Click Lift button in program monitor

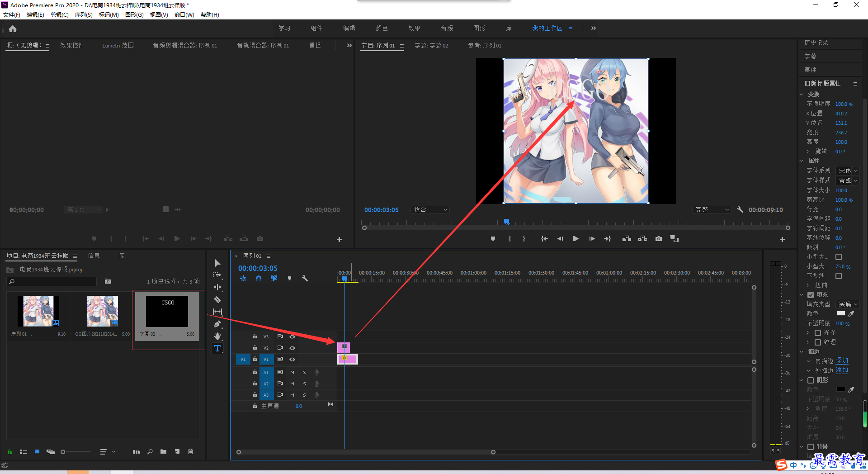627,239
